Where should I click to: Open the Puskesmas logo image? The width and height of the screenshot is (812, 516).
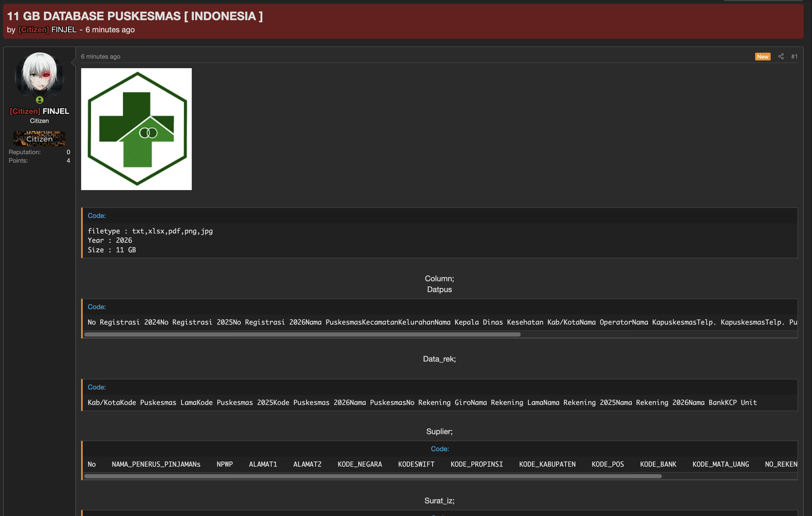(136, 129)
